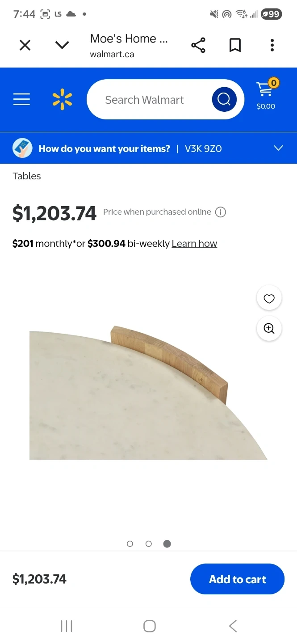Tap the search magnifier button
Screen dimensions: 297x644
tap(224, 99)
